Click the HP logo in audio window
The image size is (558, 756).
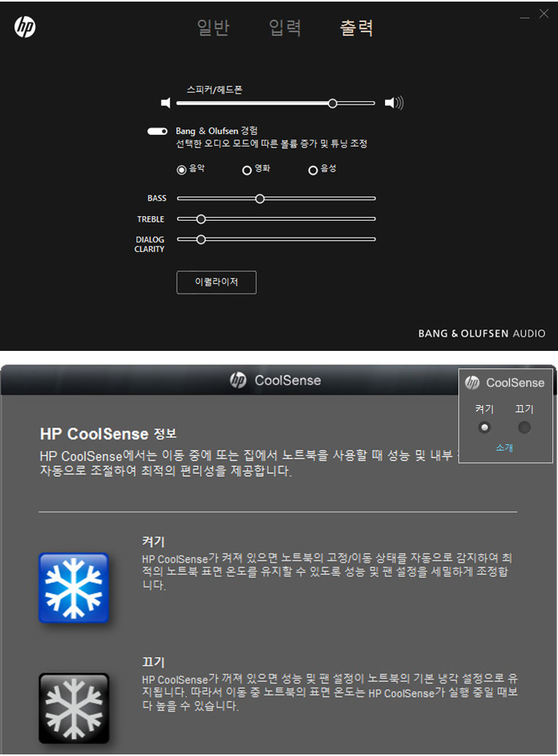point(25,27)
